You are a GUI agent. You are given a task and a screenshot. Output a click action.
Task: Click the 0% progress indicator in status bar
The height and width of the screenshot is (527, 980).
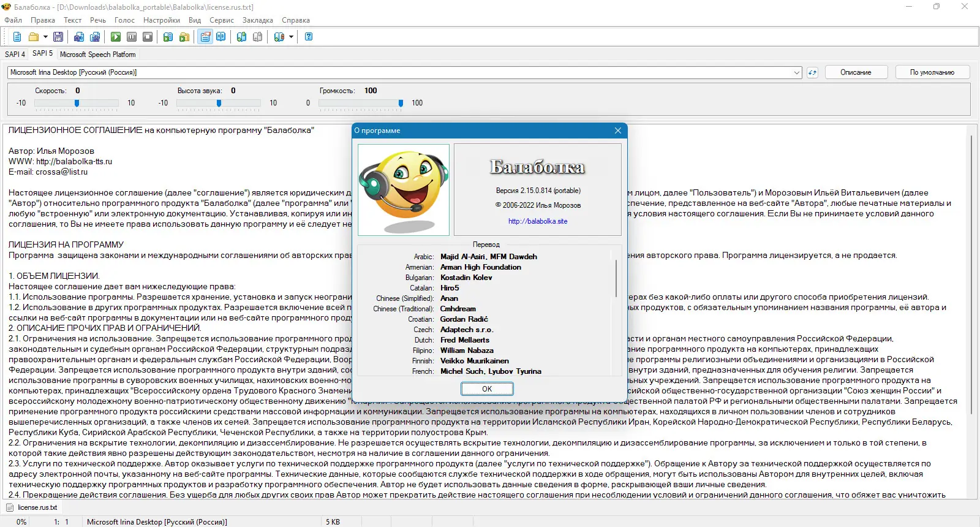point(21,522)
